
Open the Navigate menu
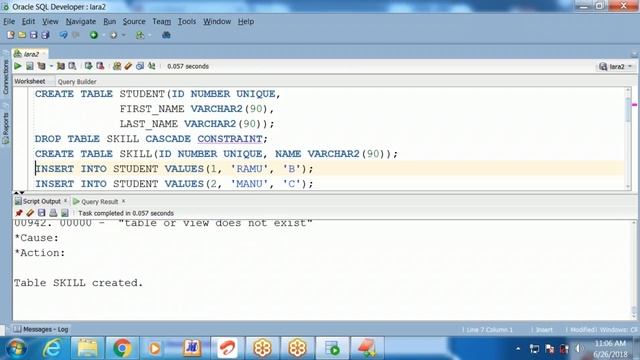click(81, 21)
